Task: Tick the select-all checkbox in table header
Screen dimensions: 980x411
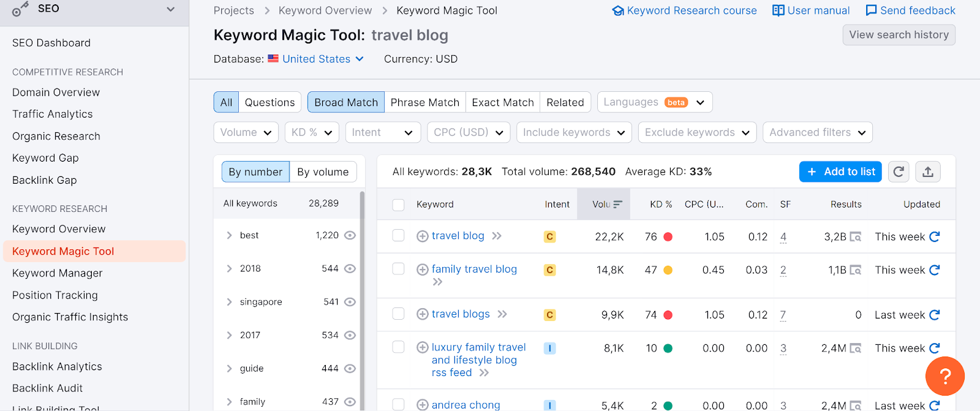Action: (x=398, y=205)
